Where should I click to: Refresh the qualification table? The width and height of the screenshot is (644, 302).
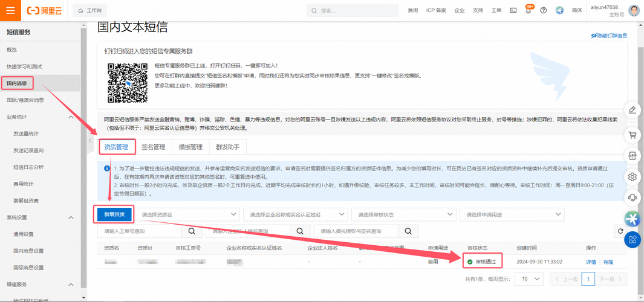pos(620,231)
